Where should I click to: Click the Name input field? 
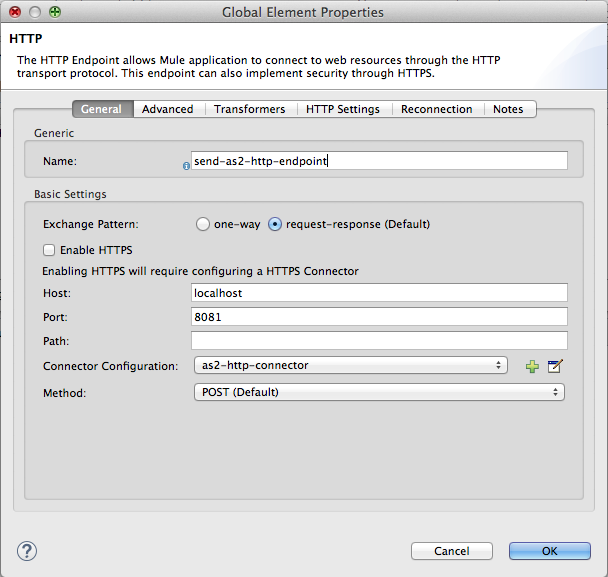[x=379, y=160]
